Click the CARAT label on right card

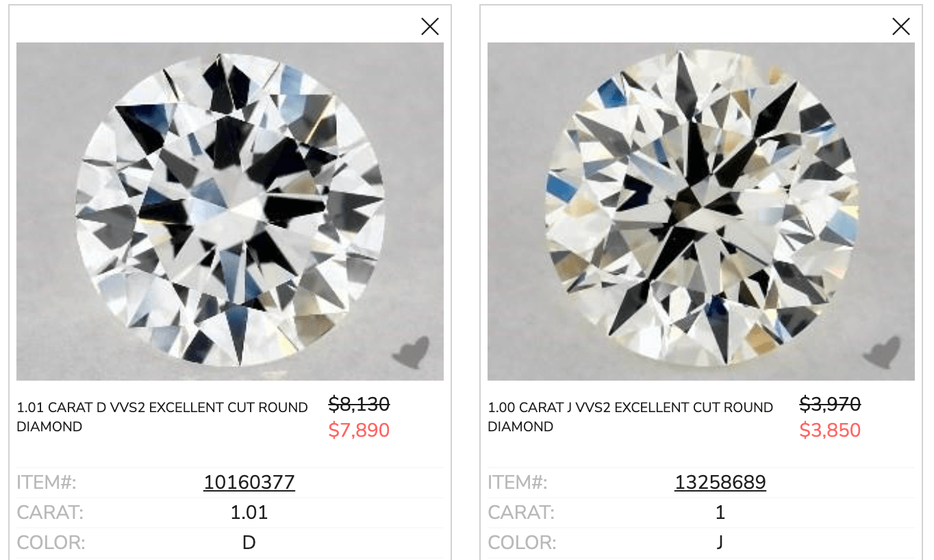point(521,513)
